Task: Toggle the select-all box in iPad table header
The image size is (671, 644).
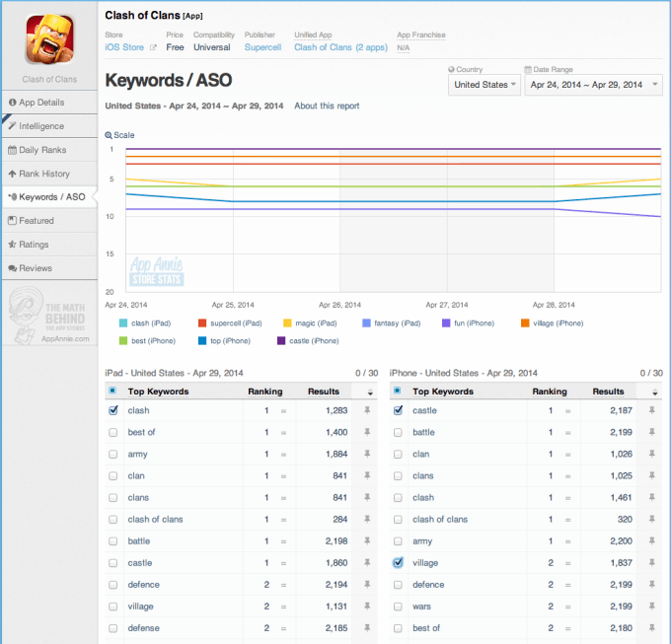Action: pos(112,392)
